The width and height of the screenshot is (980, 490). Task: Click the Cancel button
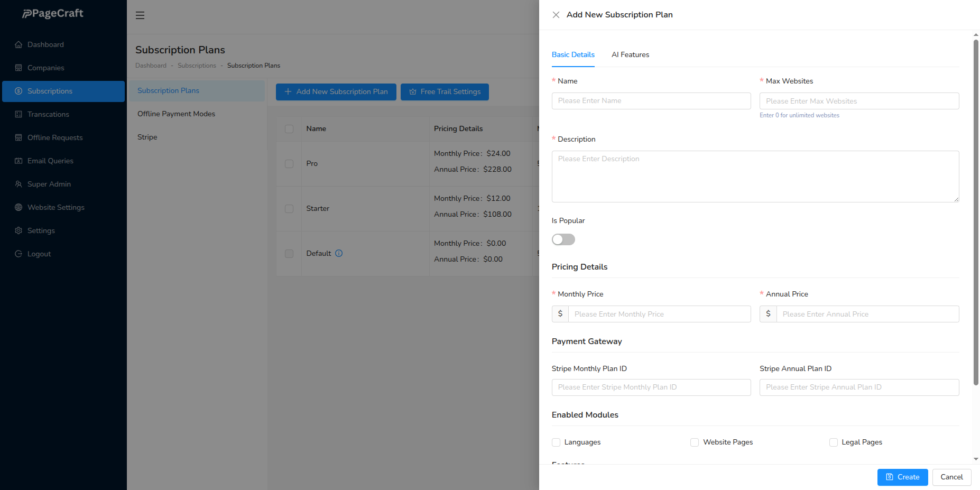tap(951, 477)
